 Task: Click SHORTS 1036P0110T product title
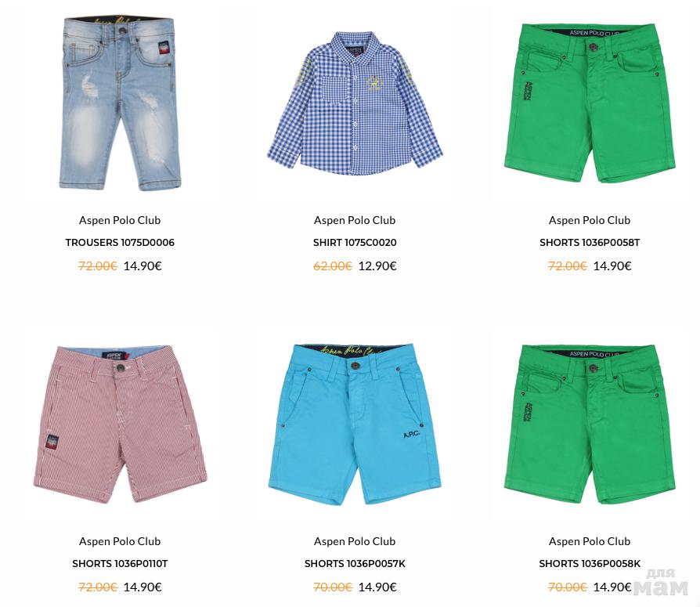tap(120, 564)
